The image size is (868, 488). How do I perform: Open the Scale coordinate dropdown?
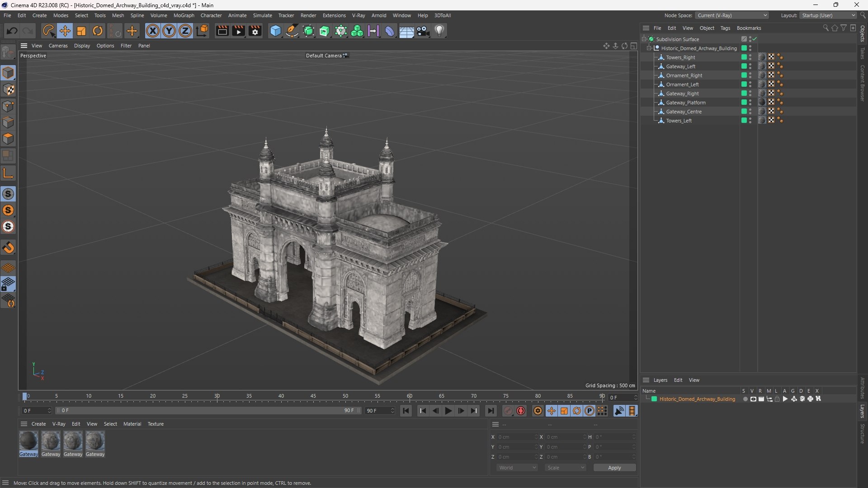(566, 468)
